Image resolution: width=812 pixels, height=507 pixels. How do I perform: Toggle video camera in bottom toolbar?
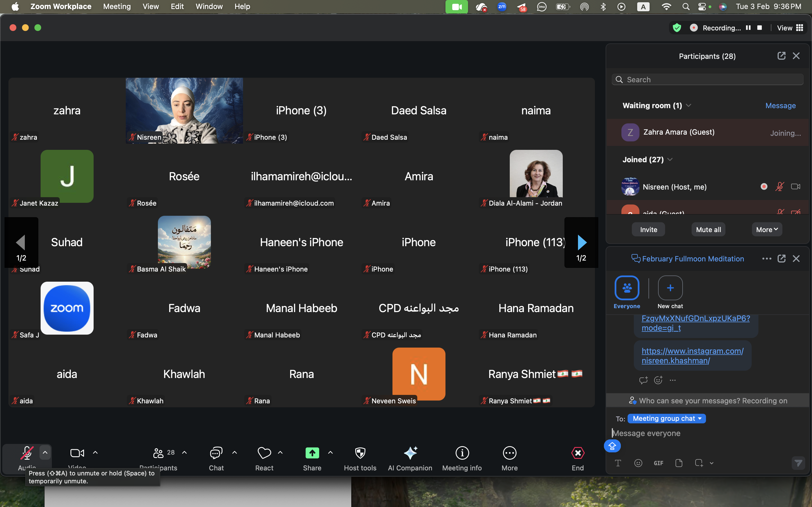point(77,453)
